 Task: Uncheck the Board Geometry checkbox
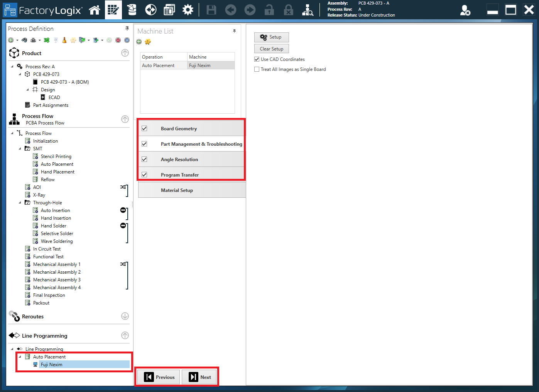coord(144,128)
